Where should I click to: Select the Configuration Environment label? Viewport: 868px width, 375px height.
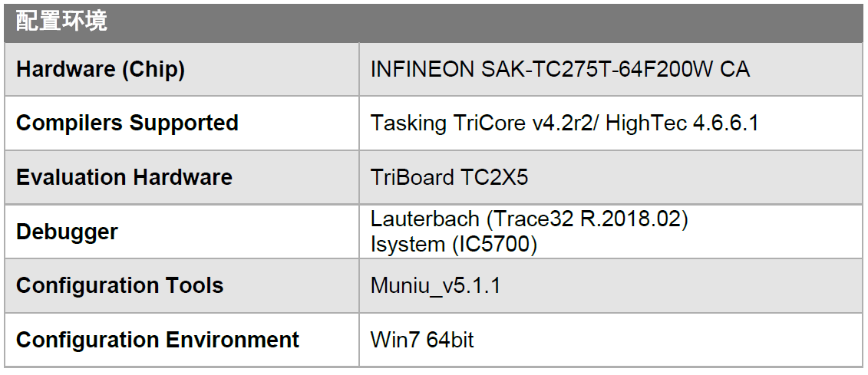click(158, 340)
